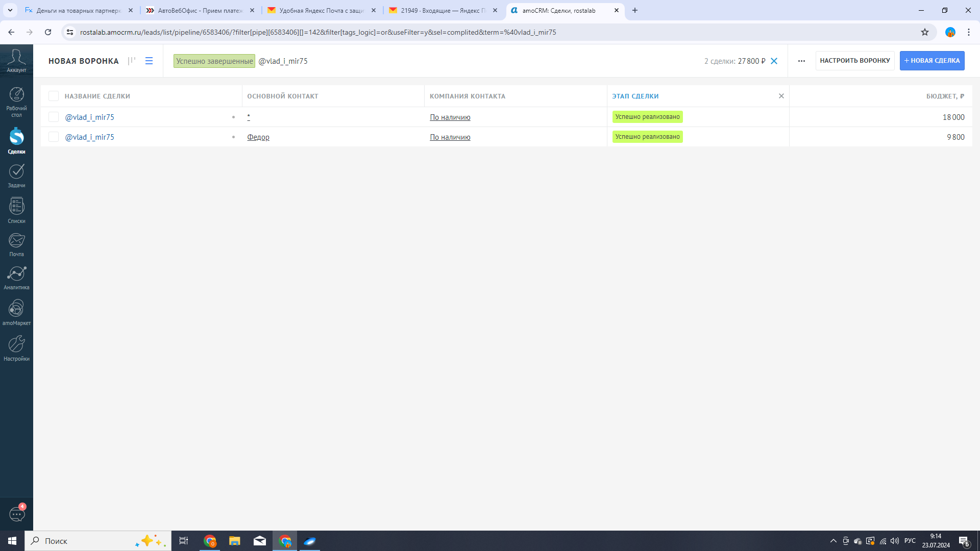
Task: Reload the page in browser
Action: point(48,32)
